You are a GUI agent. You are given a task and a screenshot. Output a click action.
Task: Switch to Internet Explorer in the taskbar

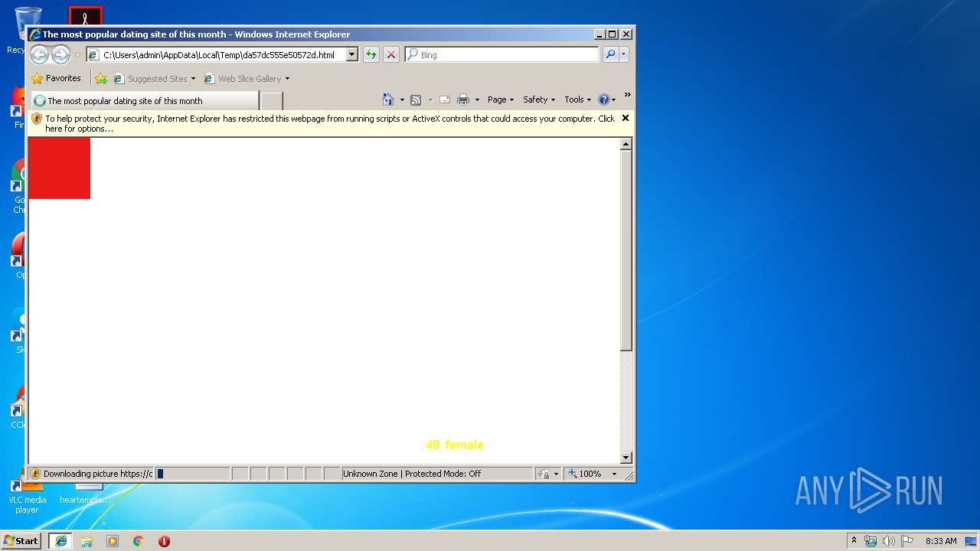(60, 540)
